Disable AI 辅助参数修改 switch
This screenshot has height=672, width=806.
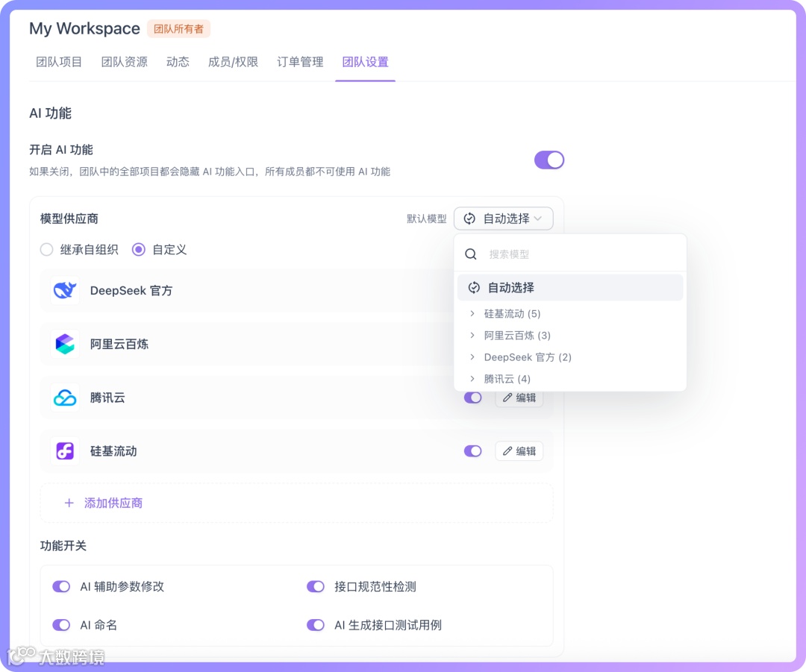61,587
